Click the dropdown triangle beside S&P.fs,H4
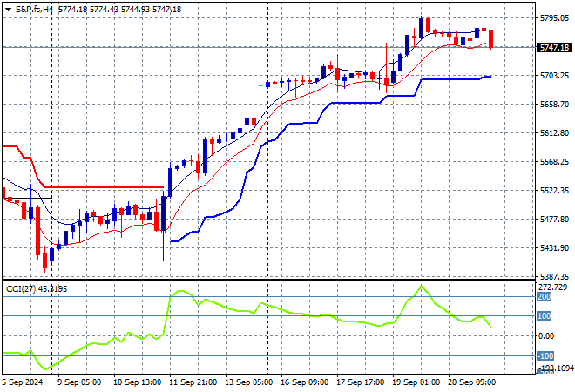 tap(9, 8)
